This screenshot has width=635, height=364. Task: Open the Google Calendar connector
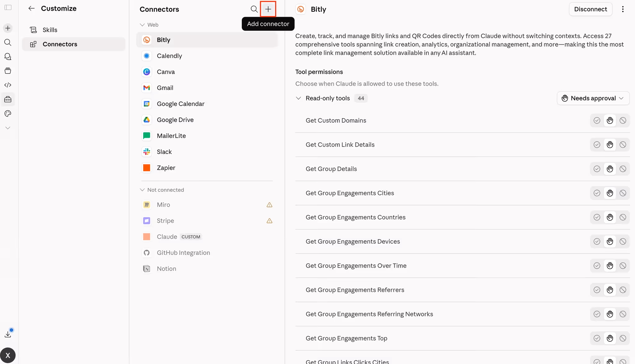tap(207, 104)
